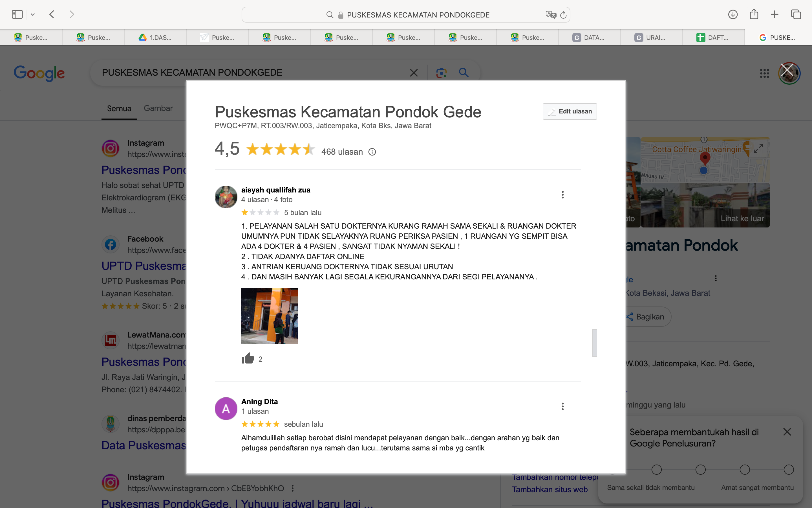Click Aning Dita reviewer name
This screenshot has height=508, width=812.
[259, 402]
